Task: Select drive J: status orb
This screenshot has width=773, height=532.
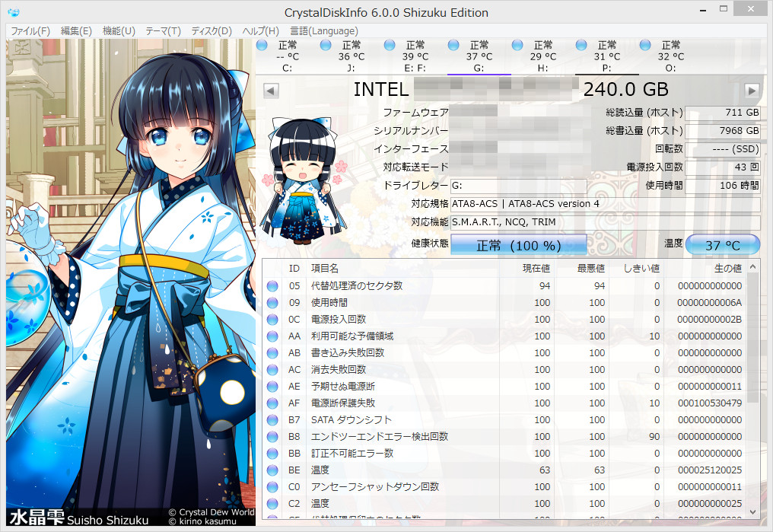Action: [x=326, y=46]
